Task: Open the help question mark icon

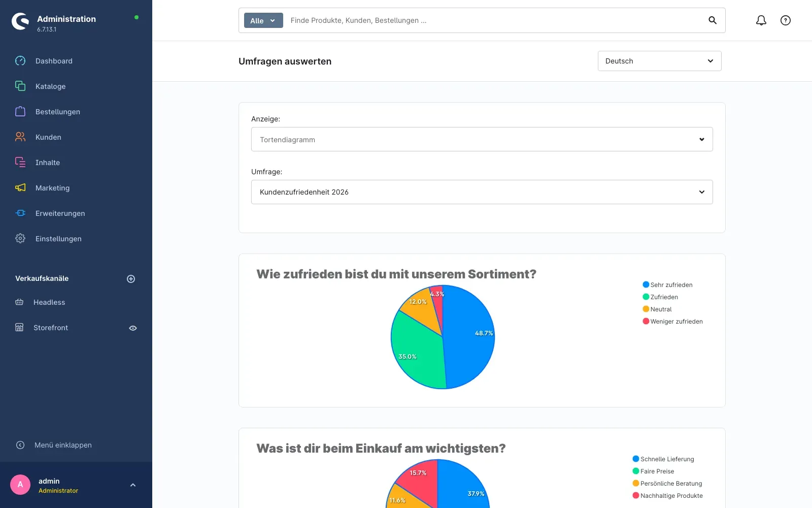Action: coord(786,20)
